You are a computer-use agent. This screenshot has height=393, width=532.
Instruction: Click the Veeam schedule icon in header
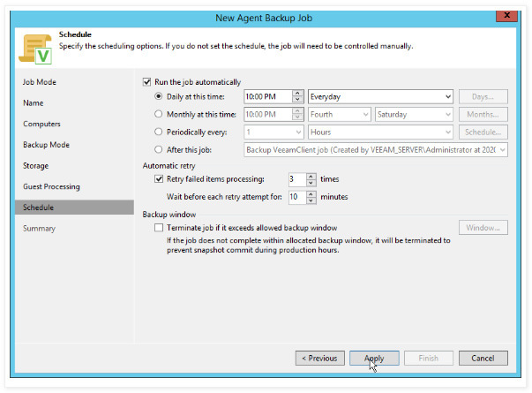click(34, 48)
